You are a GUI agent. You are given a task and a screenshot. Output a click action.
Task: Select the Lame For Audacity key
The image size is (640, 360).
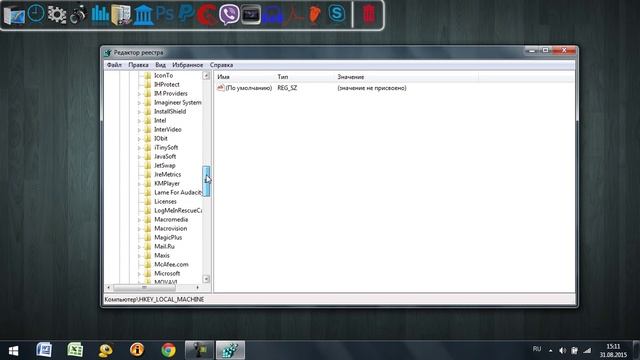coord(178,192)
